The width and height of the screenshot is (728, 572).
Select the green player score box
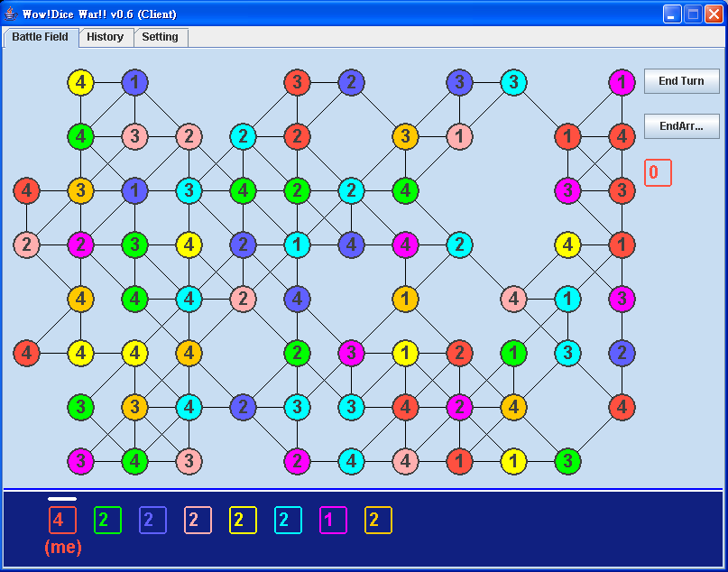point(107,520)
